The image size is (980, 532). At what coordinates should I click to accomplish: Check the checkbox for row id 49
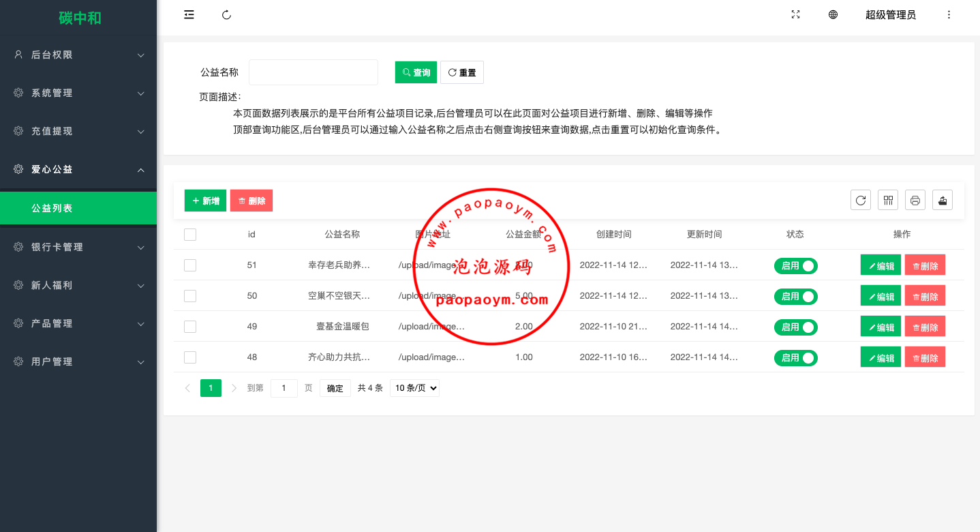190,327
